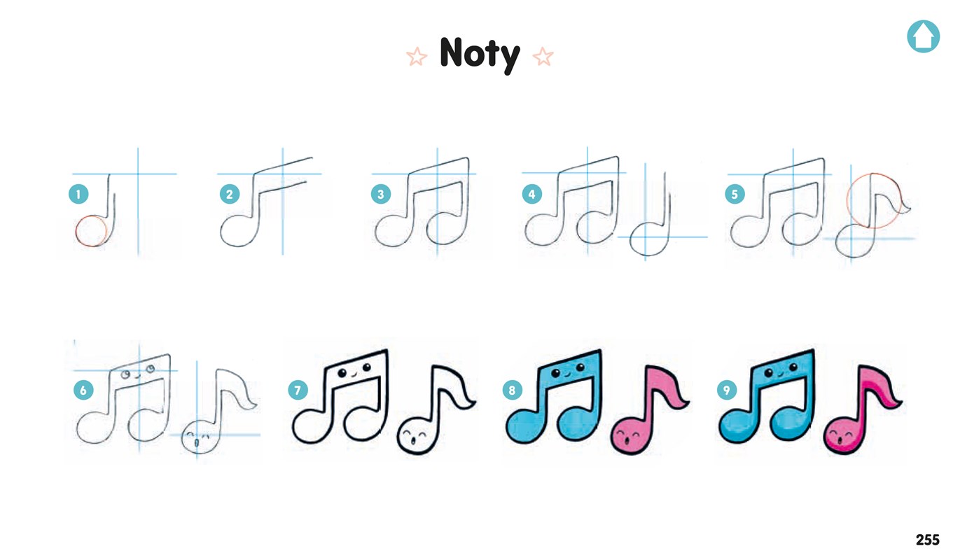Click the step 1 number badge

[x=78, y=194]
